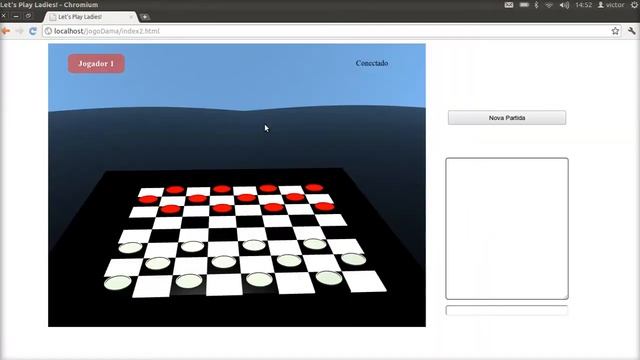Click the chat message input below textarea
Screen dimensions: 640x360
[507, 311]
